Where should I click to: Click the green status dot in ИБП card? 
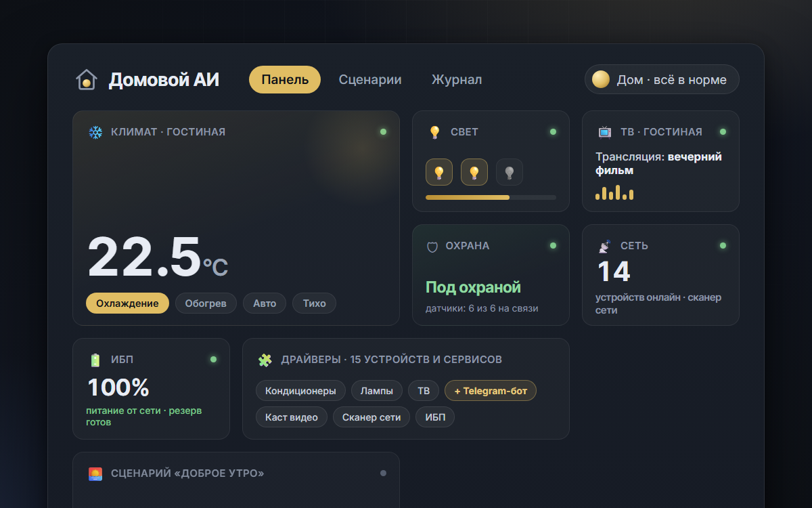click(x=213, y=359)
